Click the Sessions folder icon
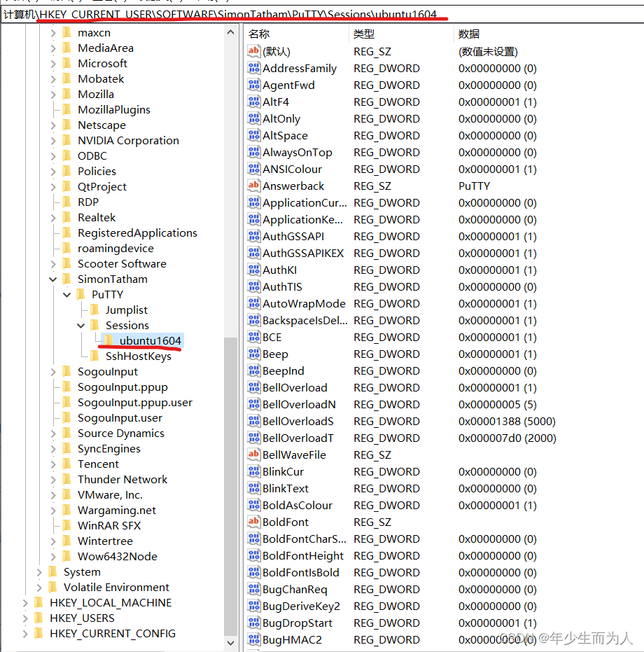Image resolution: width=644 pixels, height=652 pixels. [x=94, y=325]
